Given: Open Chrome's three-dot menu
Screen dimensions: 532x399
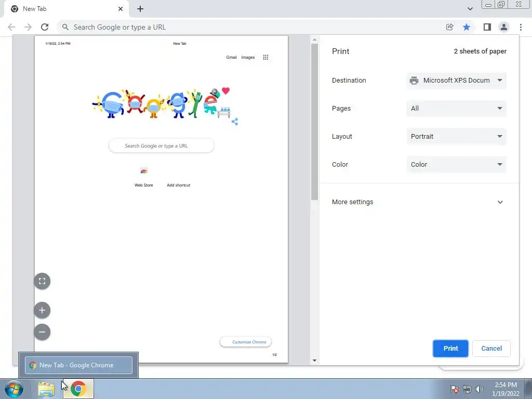Looking at the screenshot, I should click(521, 27).
